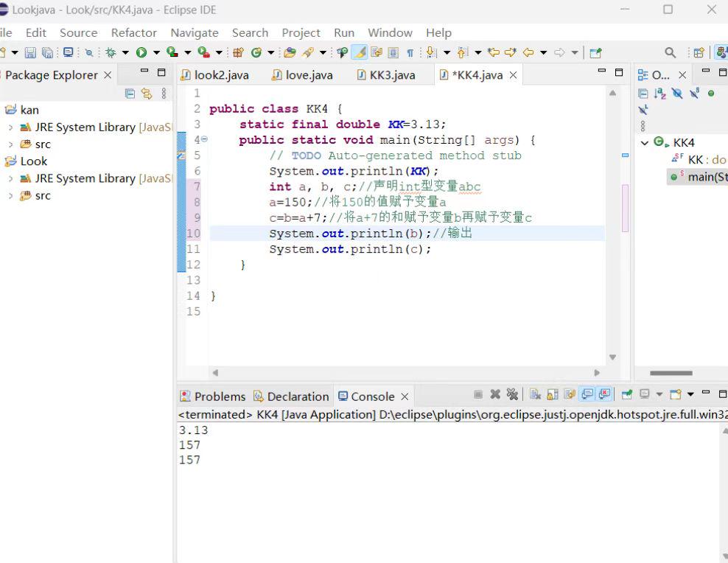Toggle Hide Non-Public Members green dot
Viewport: 728px width, 563px height.
[711, 94]
